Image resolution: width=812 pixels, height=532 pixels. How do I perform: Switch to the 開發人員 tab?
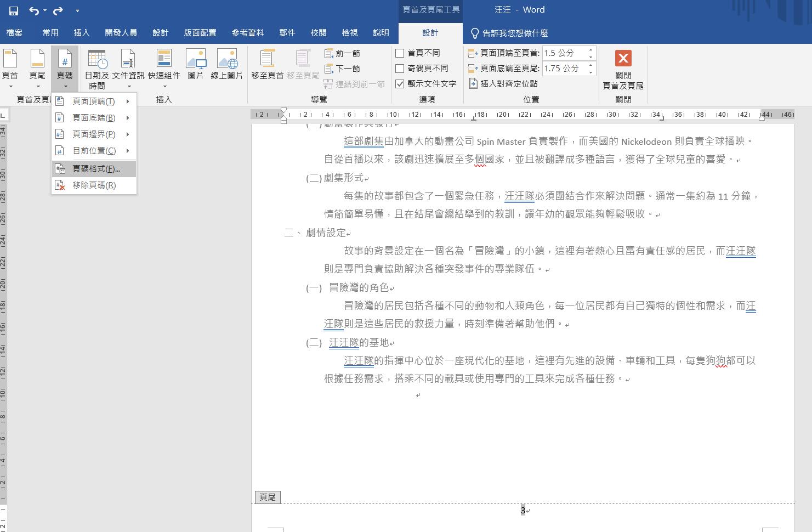pyautogui.click(x=121, y=33)
